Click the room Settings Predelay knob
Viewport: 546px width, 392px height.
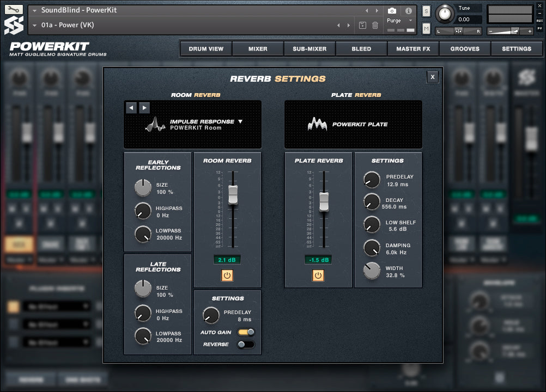tap(211, 315)
